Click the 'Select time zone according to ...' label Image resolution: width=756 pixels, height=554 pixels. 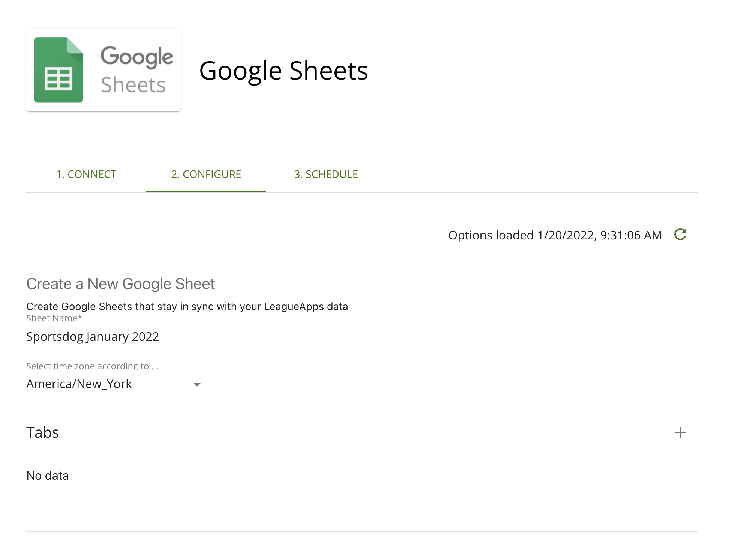[92, 366]
